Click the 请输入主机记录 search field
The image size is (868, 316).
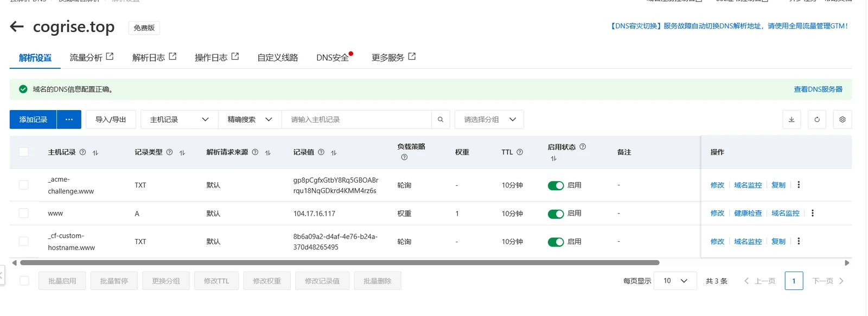click(356, 120)
